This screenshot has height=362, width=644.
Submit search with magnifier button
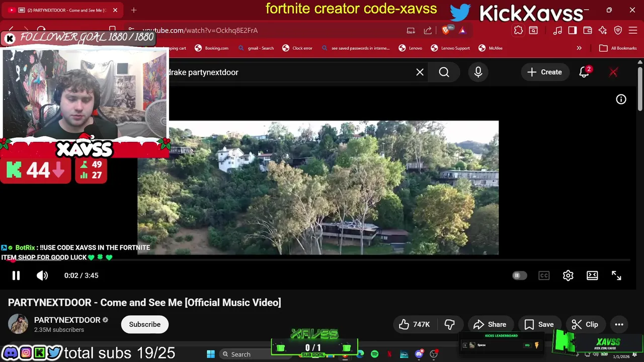pyautogui.click(x=444, y=72)
